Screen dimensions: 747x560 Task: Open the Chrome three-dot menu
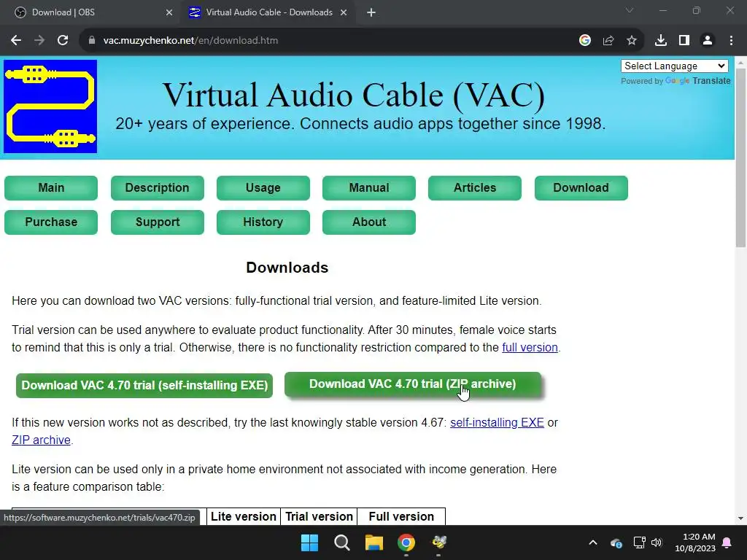[731, 41]
